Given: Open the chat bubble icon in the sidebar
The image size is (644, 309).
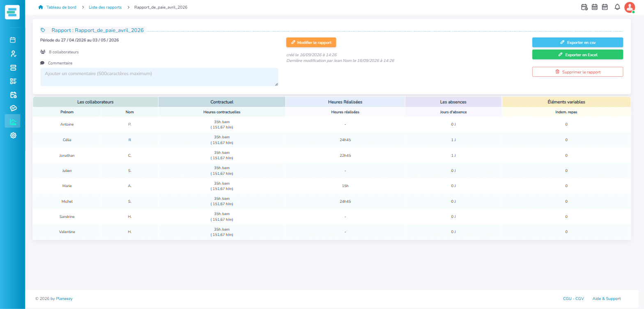Looking at the screenshot, I should (x=13, y=108).
